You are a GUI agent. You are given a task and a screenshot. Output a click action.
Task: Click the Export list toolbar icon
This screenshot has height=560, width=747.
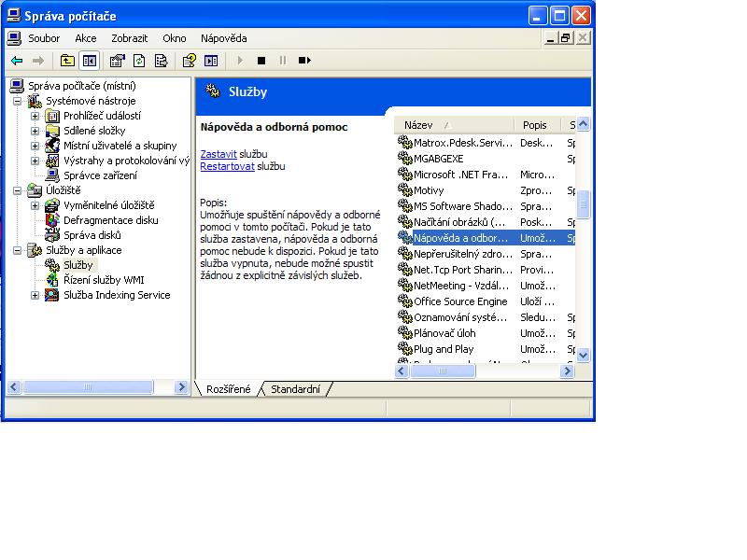point(162,61)
